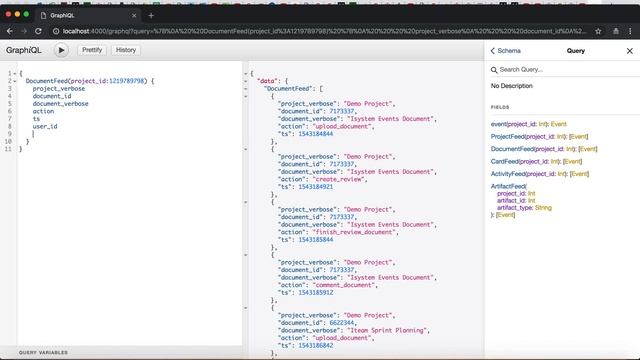
Task: Click the GraphiQL logo title
Action: click(24, 50)
